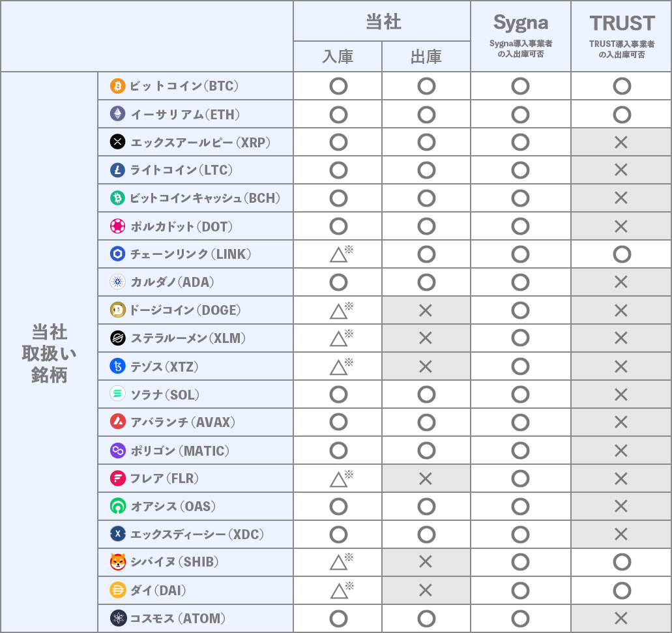Click the Avalanche (AVAX) red icon
The height and width of the screenshot is (633, 672).
coord(117,422)
